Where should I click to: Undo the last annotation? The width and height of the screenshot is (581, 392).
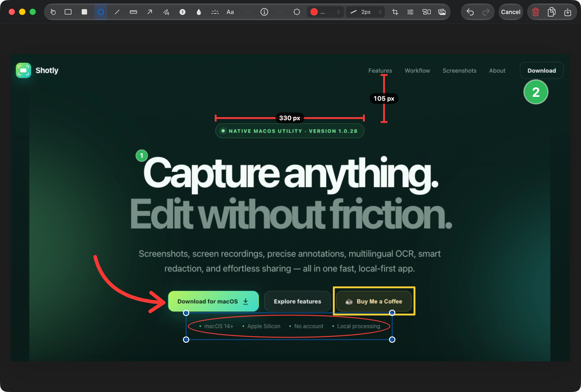coord(470,12)
